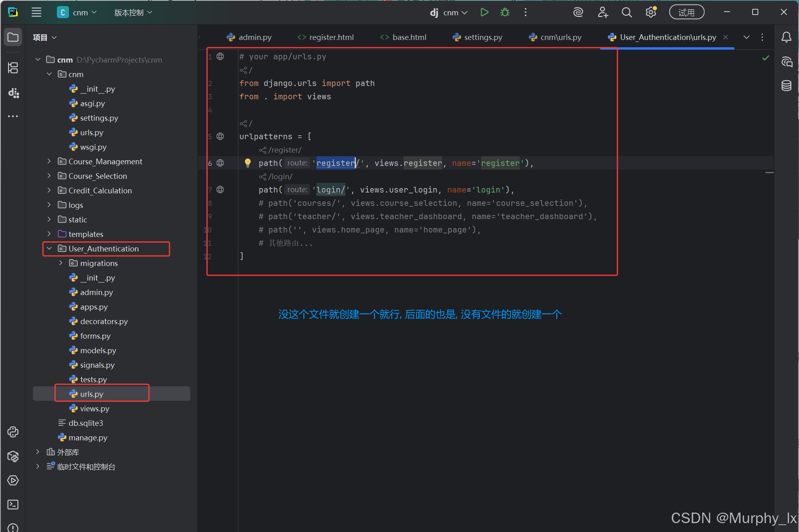Screen dimensions: 799x532
Task: Click the Search Everywhere magnifier icon
Action: 626,13
